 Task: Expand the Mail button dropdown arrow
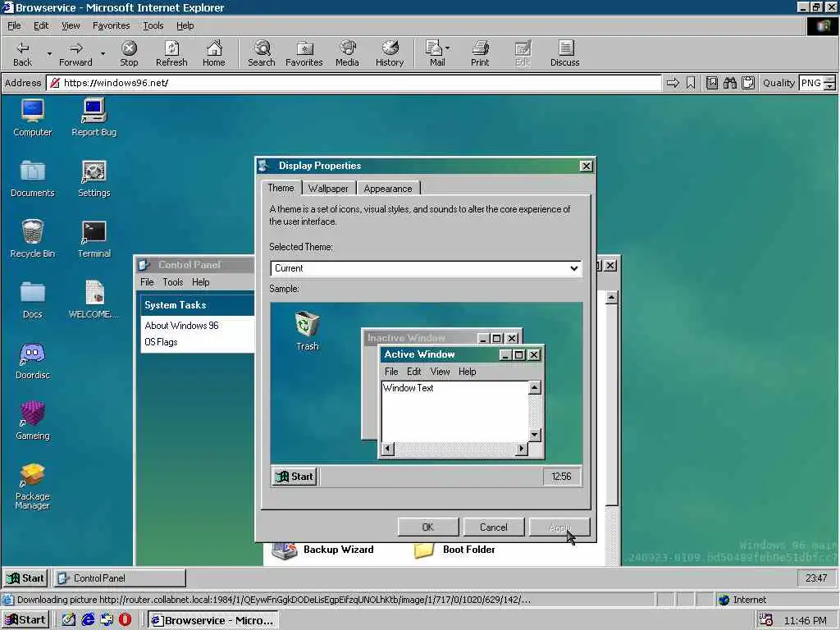447,48
